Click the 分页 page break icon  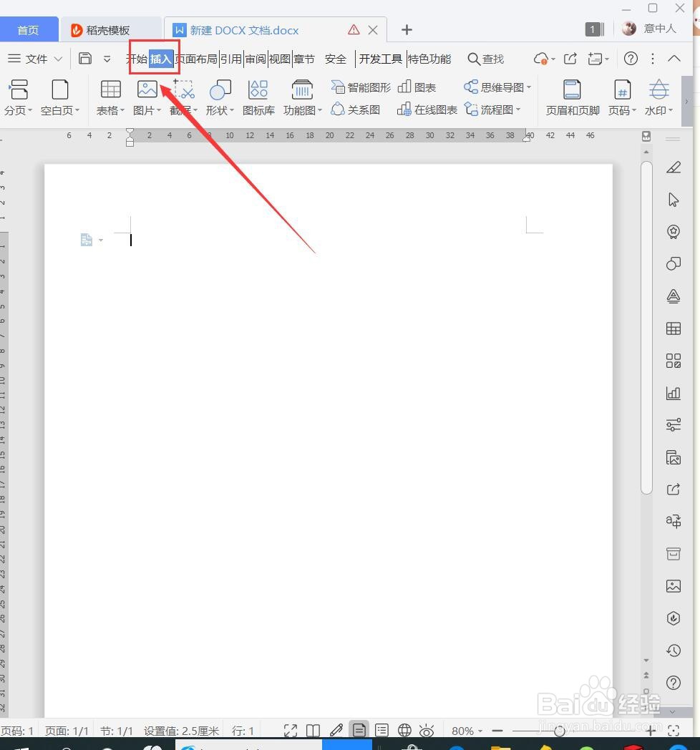[x=19, y=89]
